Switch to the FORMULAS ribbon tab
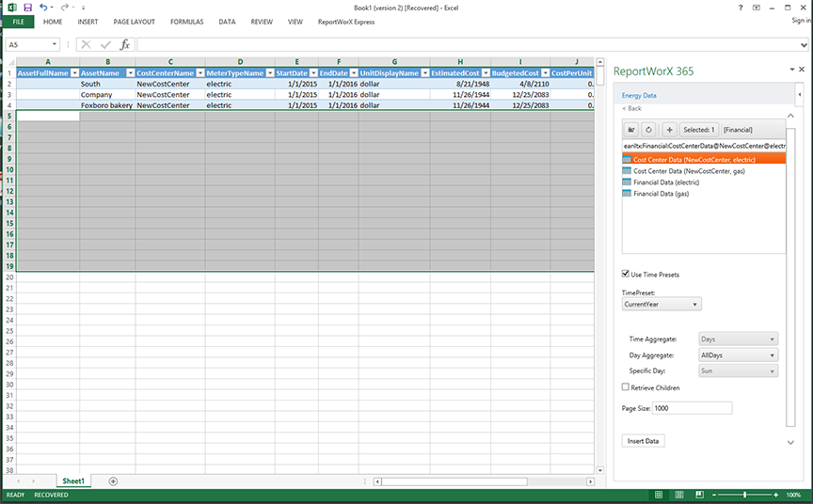Screen dimensions: 813x504 tap(186, 21)
